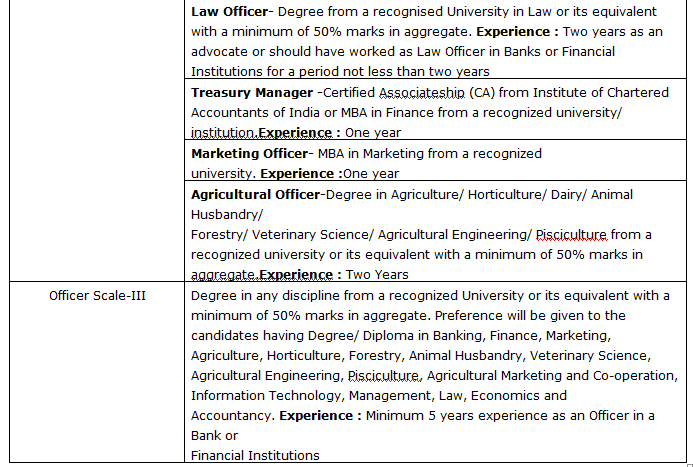This screenshot has height=467, width=693.
Task: Click "Experience" in the Treasury Manager row
Action: [295, 133]
